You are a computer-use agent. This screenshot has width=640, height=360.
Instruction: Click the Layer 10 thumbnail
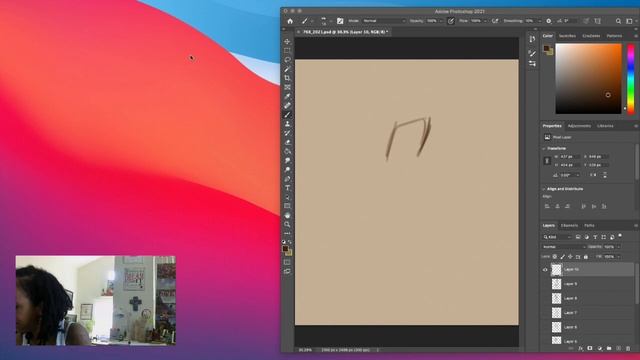[556, 270]
